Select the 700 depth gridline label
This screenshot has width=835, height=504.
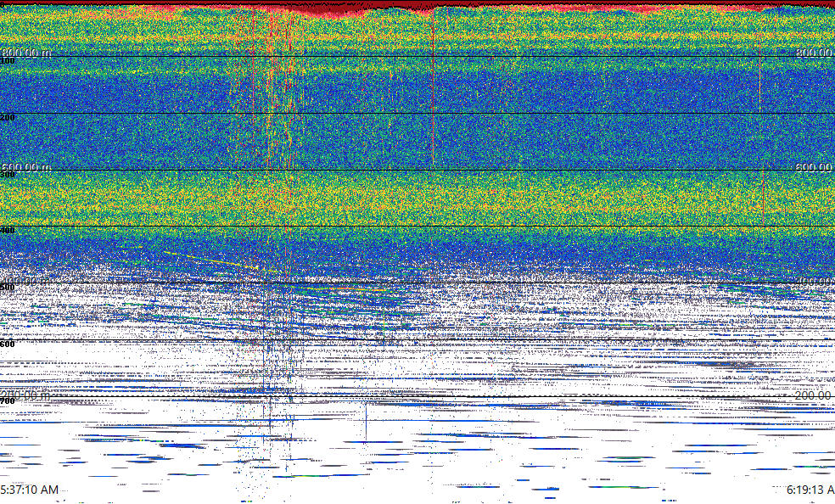point(8,400)
